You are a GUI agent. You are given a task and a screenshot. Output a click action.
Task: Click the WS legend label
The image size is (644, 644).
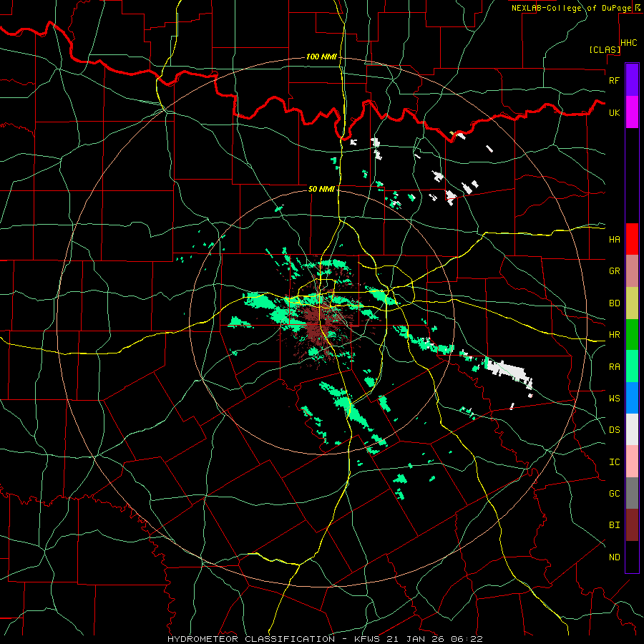point(614,398)
